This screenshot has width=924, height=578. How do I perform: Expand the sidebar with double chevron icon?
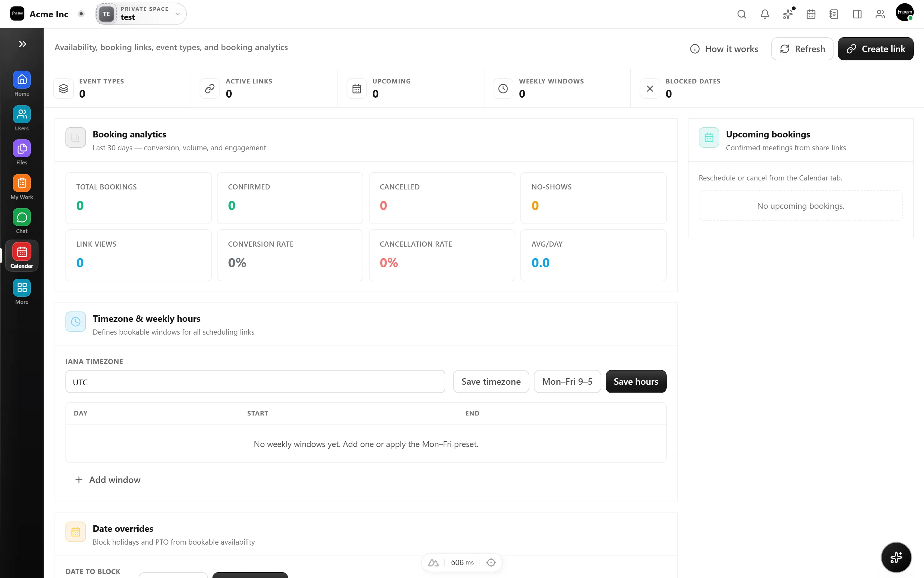[x=22, y=44]
